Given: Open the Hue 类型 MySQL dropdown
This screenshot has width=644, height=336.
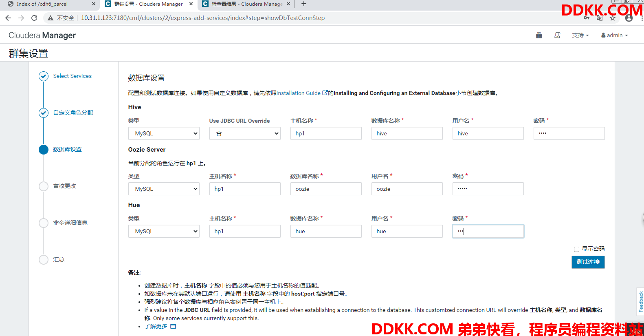Looking at the screenshot, I should coord(164,231).
